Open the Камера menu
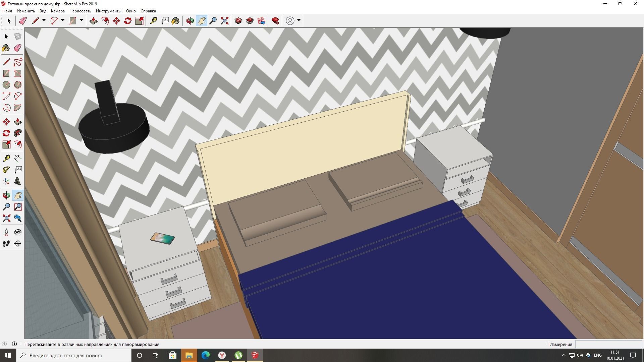 58,11
